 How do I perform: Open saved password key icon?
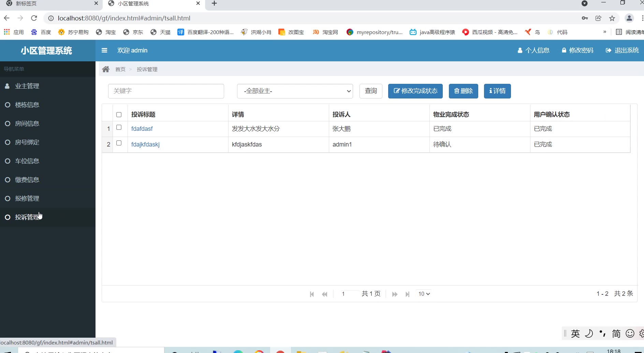click(x=585, y=18)
